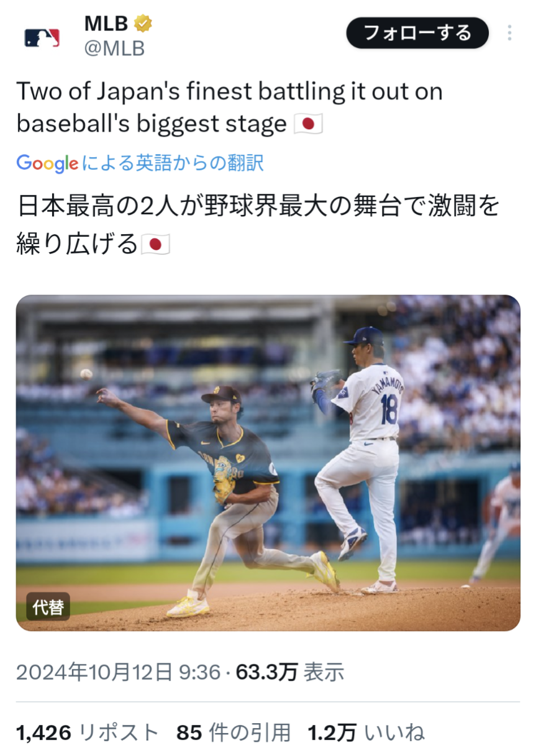Click the Japan flag emoji in English text
This screenshot has width=536, height=756.
pyautogui.click(x=308, y=124)
